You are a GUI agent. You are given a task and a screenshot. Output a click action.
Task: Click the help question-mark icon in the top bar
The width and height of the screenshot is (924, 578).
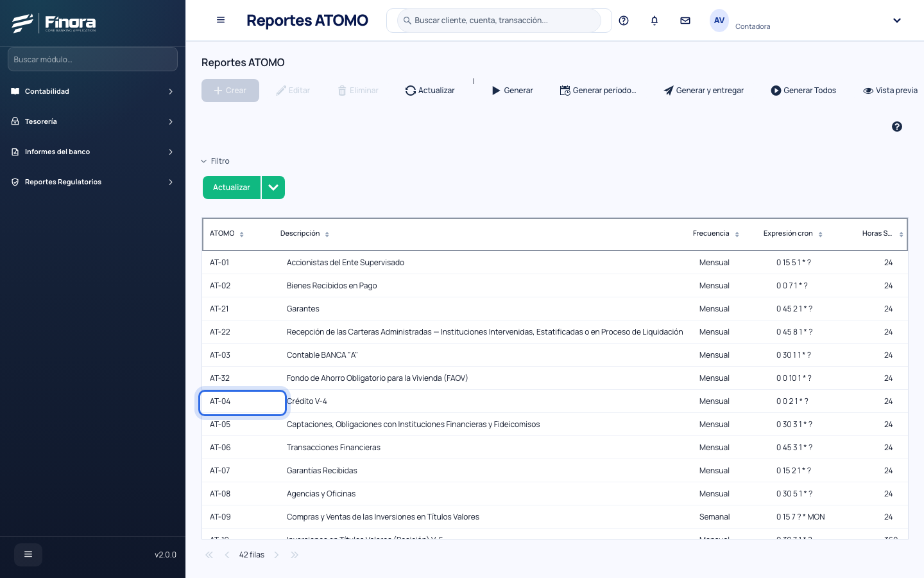point(624,21)
